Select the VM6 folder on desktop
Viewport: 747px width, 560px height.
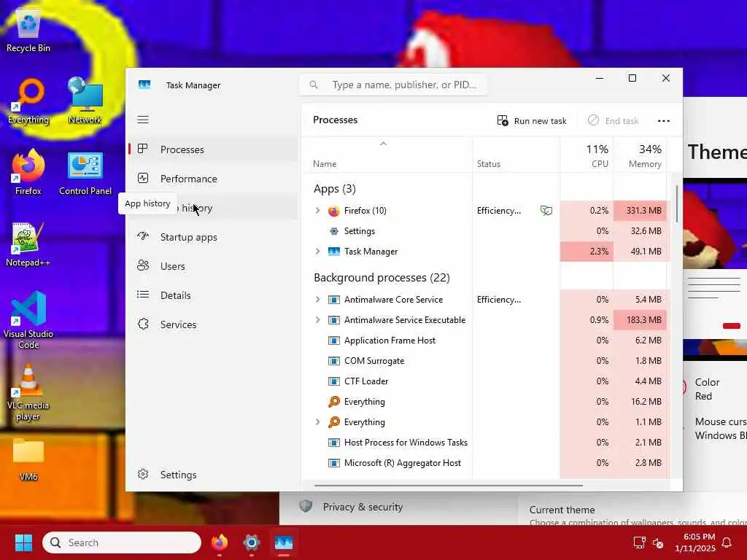coord(28,459)
